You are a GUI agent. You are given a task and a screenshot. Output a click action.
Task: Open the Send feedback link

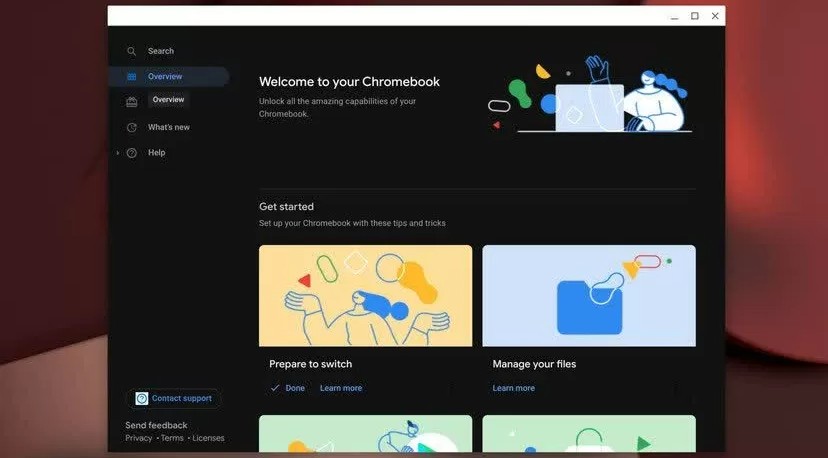(156, 425)
